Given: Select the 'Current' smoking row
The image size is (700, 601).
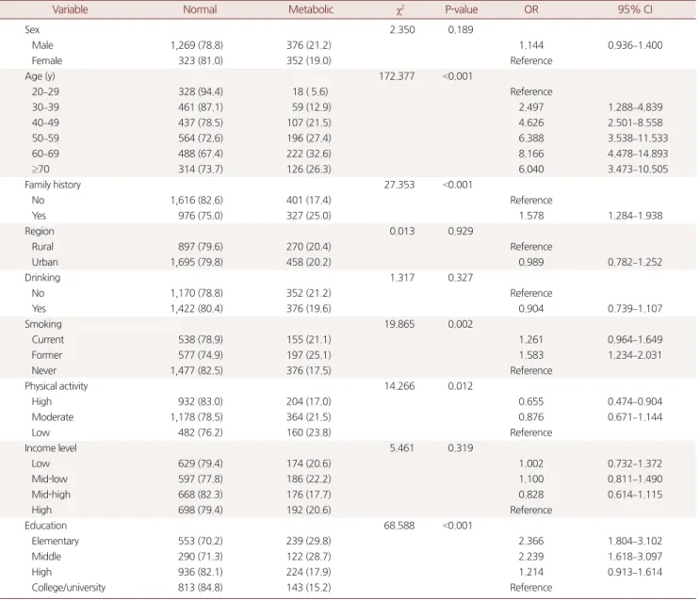Looking at the screenshot, I should (48, 339).
